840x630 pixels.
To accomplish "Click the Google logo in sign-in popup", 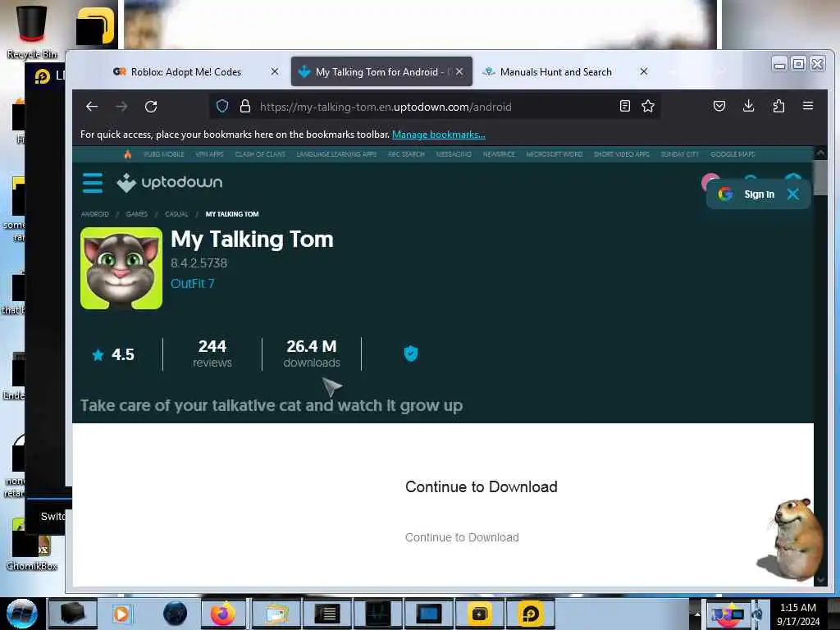I will [725, 194].
